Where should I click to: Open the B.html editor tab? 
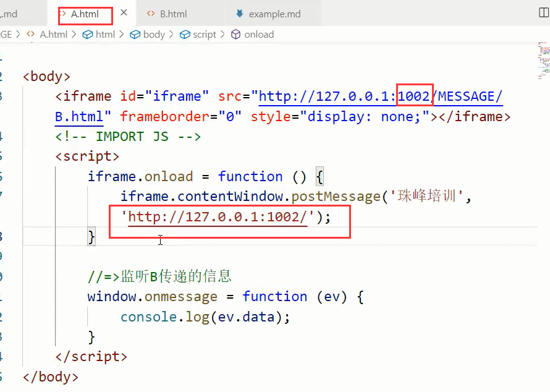coord(173,14)
